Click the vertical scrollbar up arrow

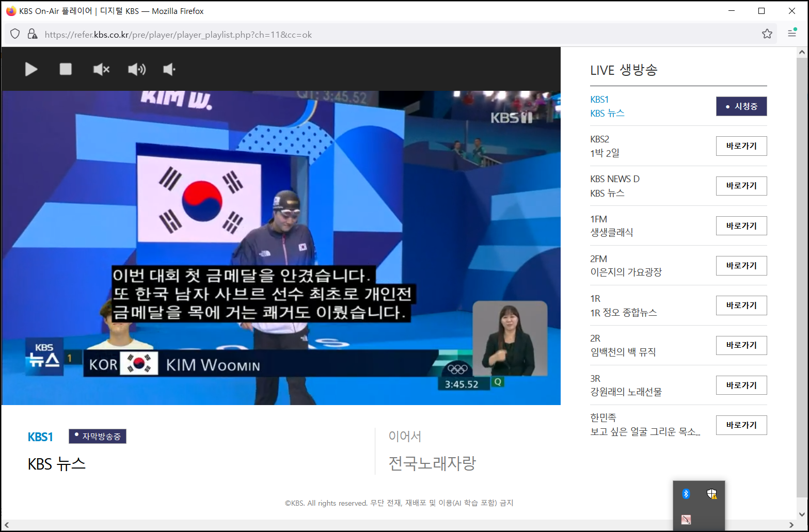point(802,52)
